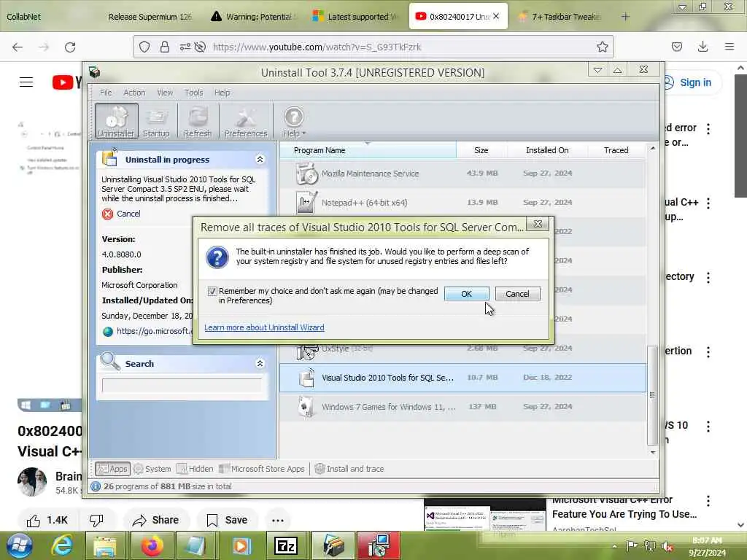This screenshot has width=747, height=560.
Task: Click the channel avatar thumbnail
Action: pyautogui.click(x=32, y=483)
